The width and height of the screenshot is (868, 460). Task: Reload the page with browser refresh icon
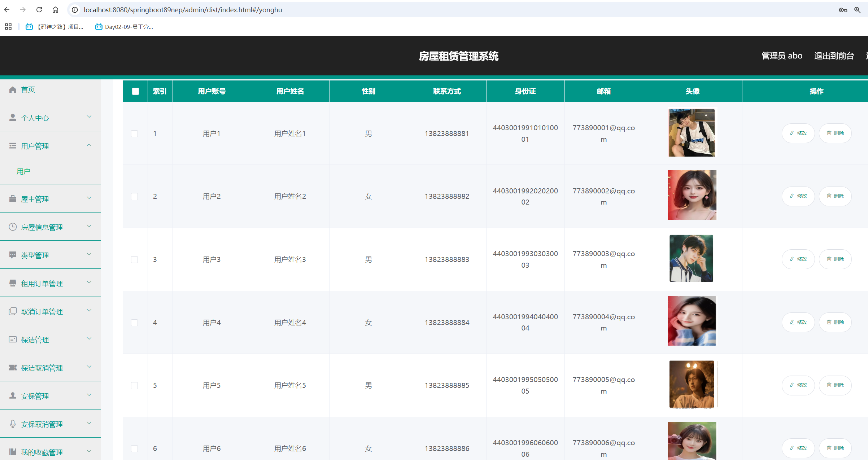click(39, 10)
